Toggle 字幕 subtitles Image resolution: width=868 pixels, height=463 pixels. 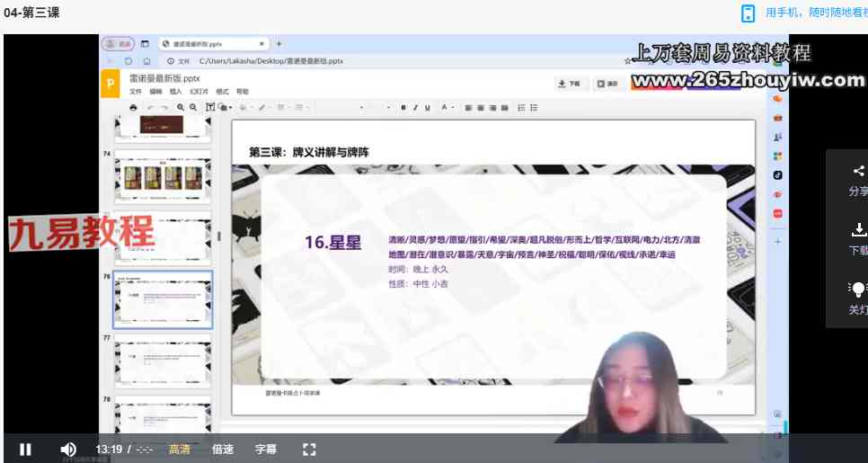(266, 449)
